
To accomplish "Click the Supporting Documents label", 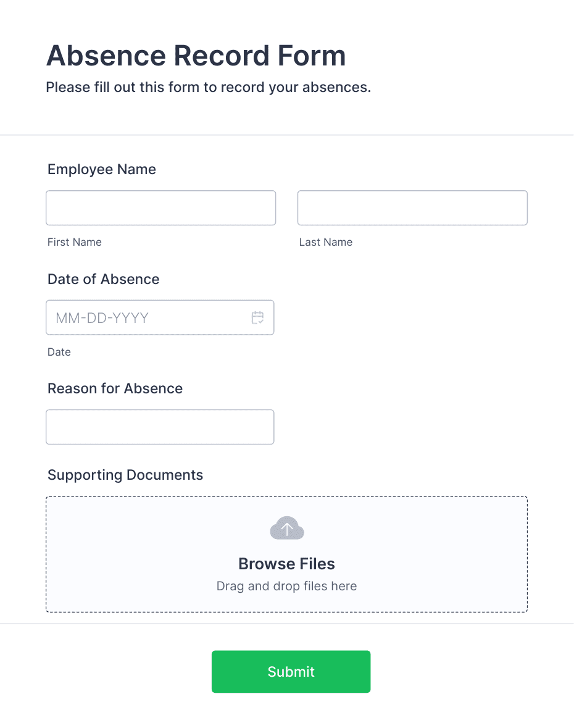I will tap(125, 475).
